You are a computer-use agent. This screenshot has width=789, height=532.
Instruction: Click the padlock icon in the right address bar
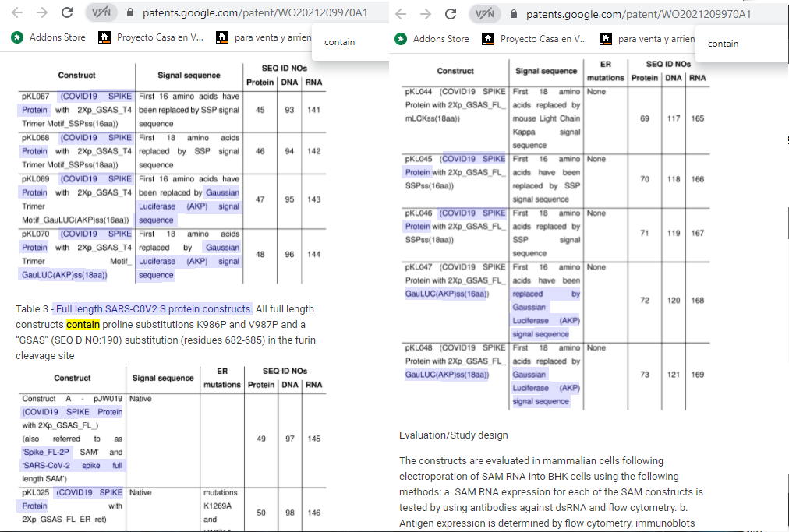point(513,14)
